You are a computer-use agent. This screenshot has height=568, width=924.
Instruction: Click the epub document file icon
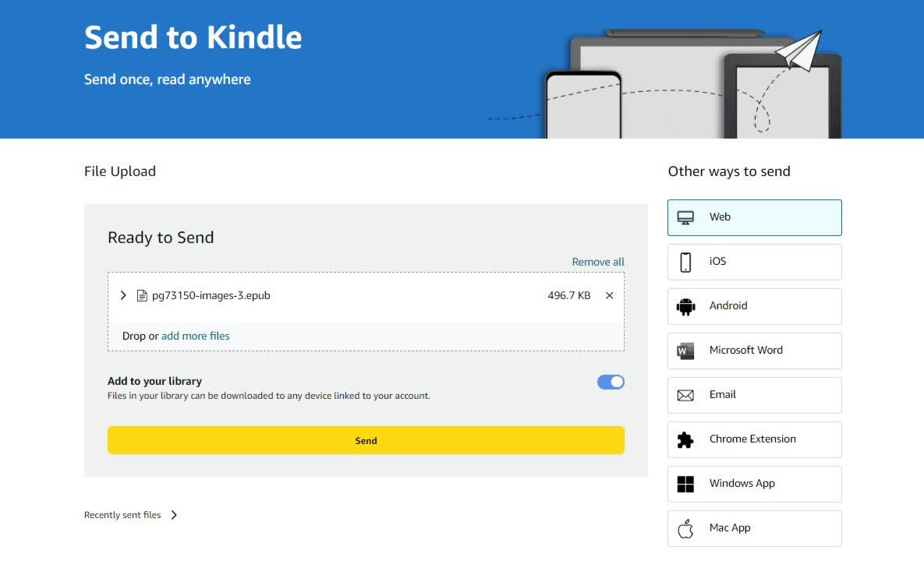coord(142,295)
